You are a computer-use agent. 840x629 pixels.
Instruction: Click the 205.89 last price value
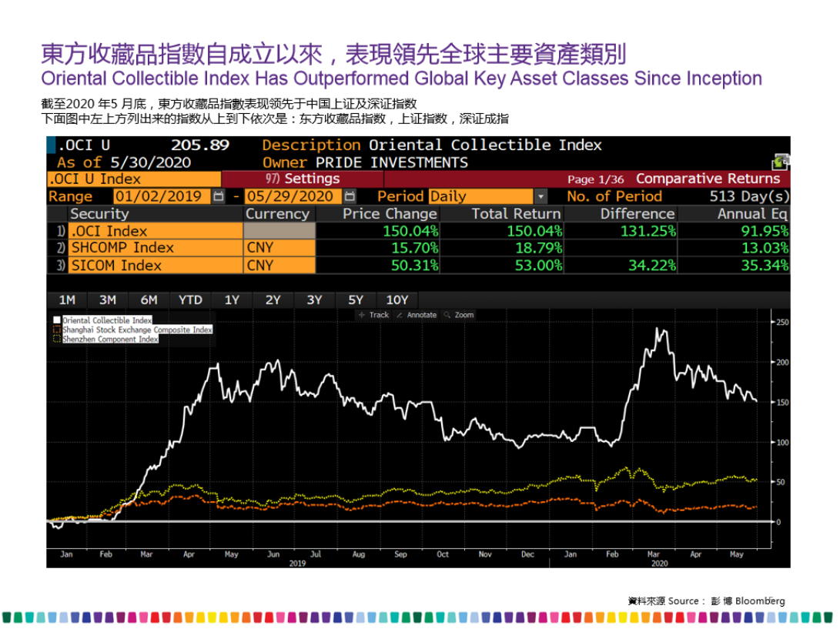coord(200,146)
